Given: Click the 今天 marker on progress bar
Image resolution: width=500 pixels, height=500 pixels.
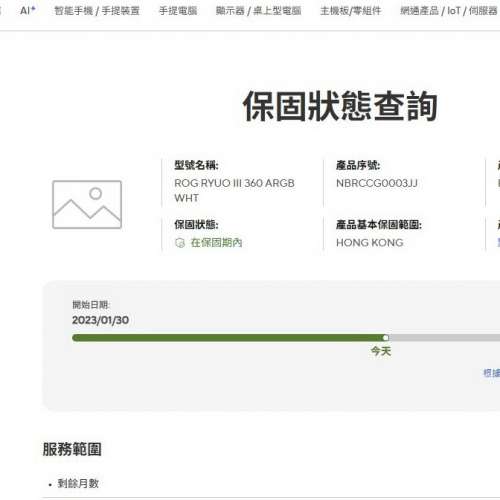Looking at the screenshot, I should coord(381,351).
